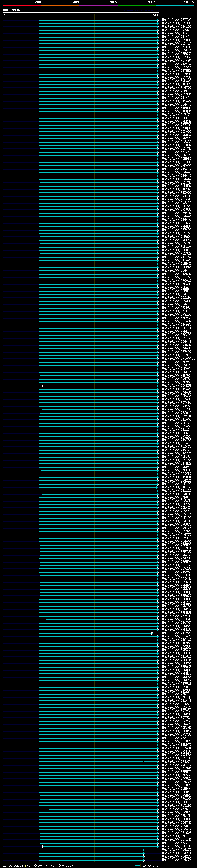Viewport: 197px width, 868px height.
Task: Select hit label UniRef100_O64448
Action: (177, 104)
